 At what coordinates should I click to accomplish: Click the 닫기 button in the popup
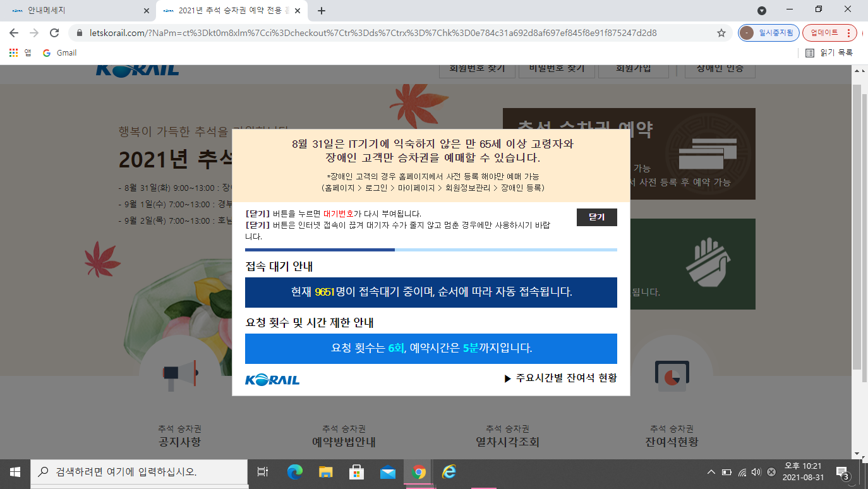click(x=596, y=217)
